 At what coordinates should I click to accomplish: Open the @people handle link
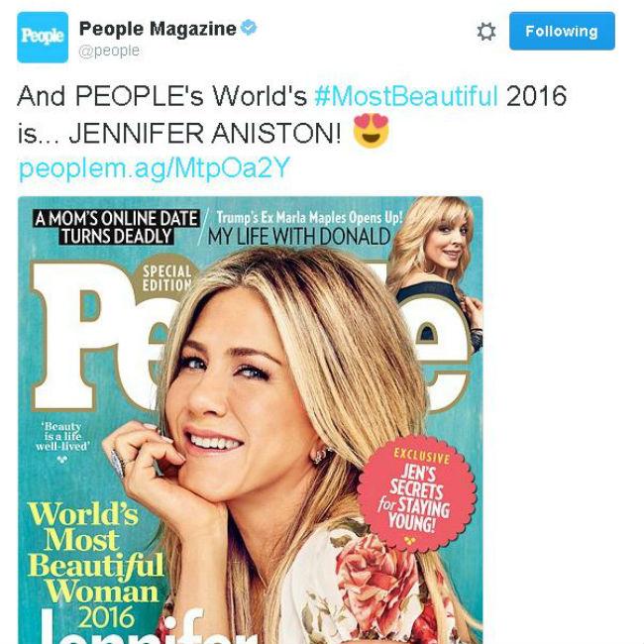(x=109, y=51)
